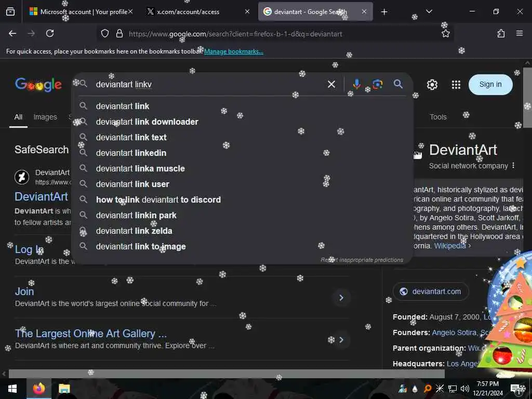Choose suggestion deviantart link user

tap(243, 184)
